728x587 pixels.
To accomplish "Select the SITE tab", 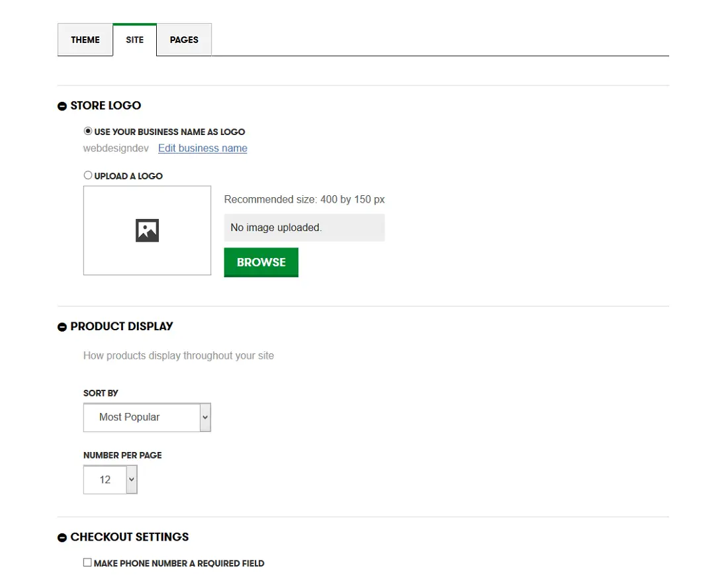I will coord(134,40).
